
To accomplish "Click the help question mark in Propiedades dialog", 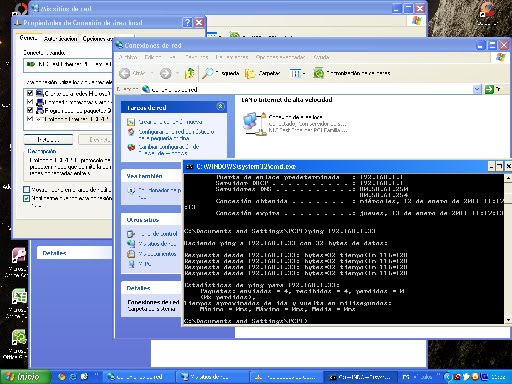I will point(187,22).
